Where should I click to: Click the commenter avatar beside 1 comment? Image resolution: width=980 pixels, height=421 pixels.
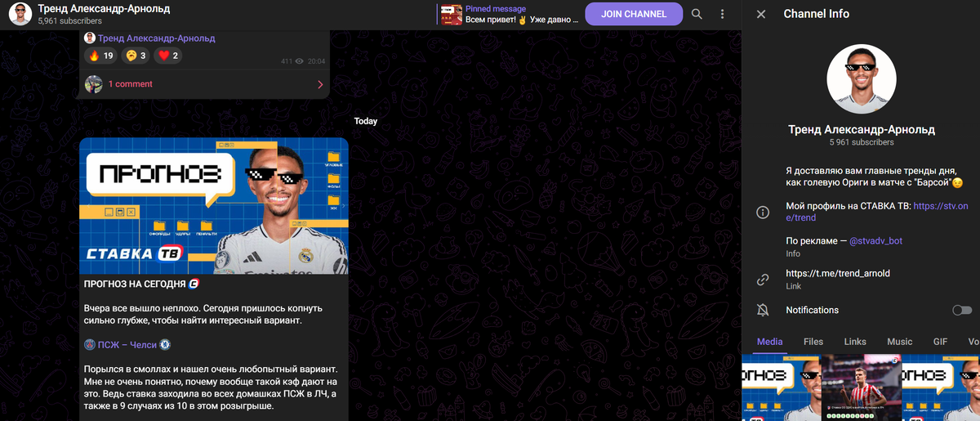click(x=94, y=84)
